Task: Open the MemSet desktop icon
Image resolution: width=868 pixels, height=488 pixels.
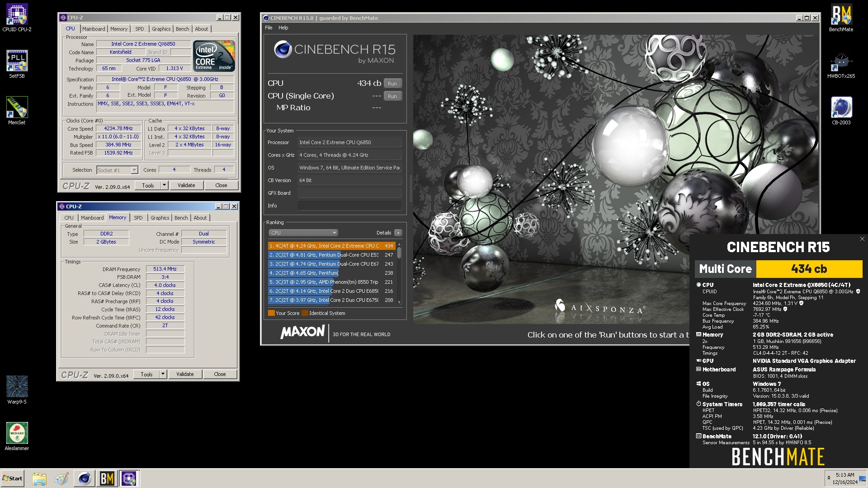Action: [x=17, y=111]
